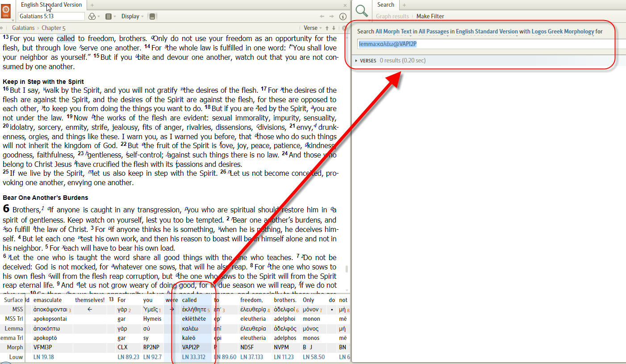Click the heading Bear One Another's Burdens
This screenshot has width=626, height=364.
[46, 198]
